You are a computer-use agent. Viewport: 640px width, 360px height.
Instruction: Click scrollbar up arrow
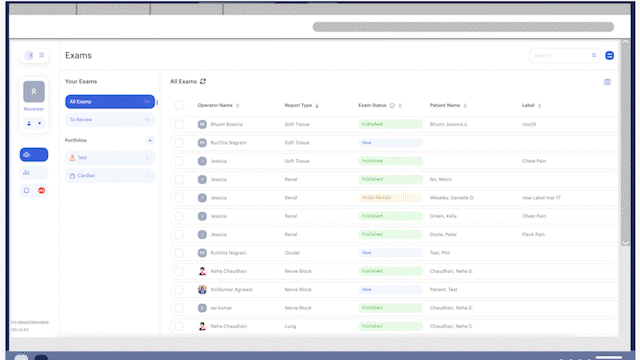coord(625,42)
